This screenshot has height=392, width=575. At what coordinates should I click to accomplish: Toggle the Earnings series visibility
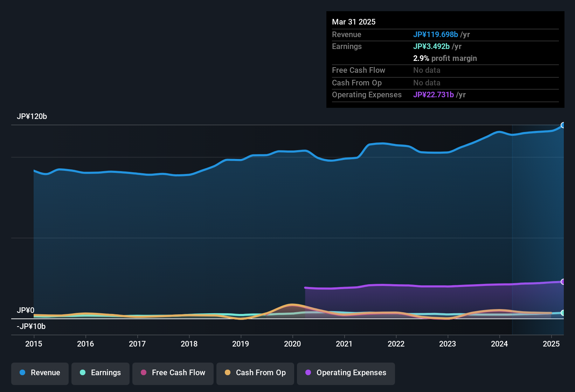click(x=101, y=373)
